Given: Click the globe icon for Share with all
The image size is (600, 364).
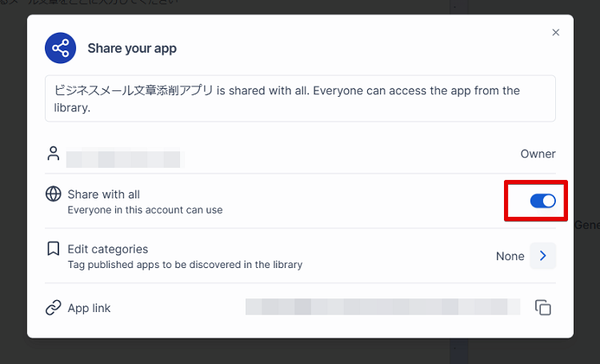Looking at the screenshot, I should (x=54, y=194).
